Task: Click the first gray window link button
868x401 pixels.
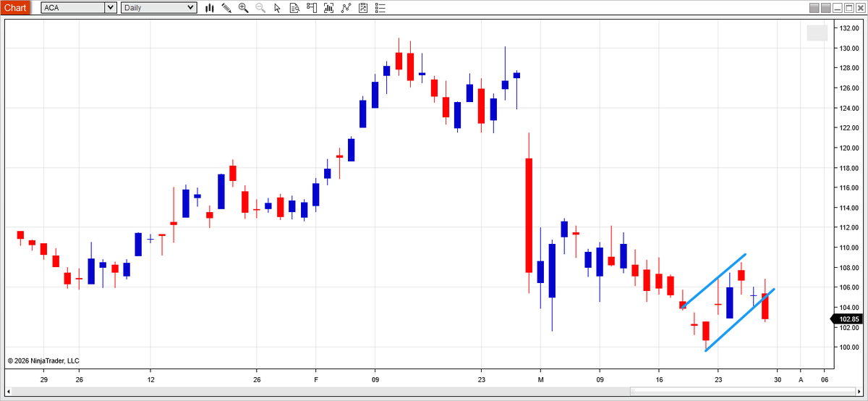Action: 814,8
